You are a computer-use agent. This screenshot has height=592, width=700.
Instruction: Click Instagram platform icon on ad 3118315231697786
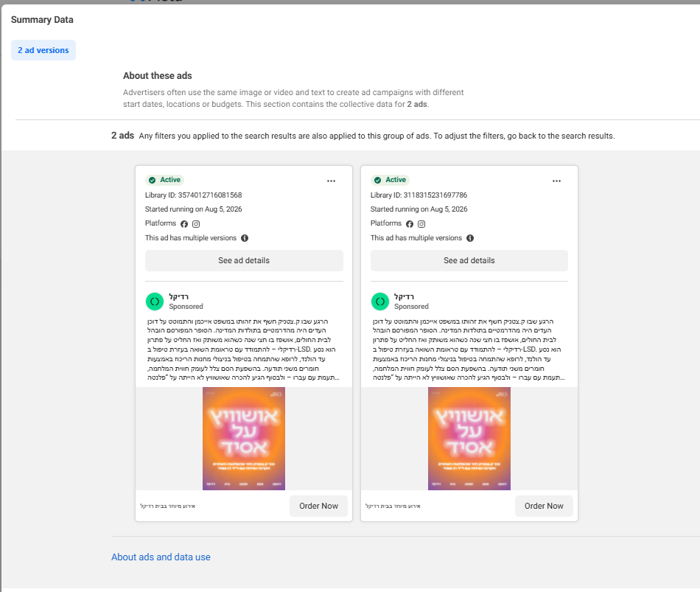[x=421, y=224]
